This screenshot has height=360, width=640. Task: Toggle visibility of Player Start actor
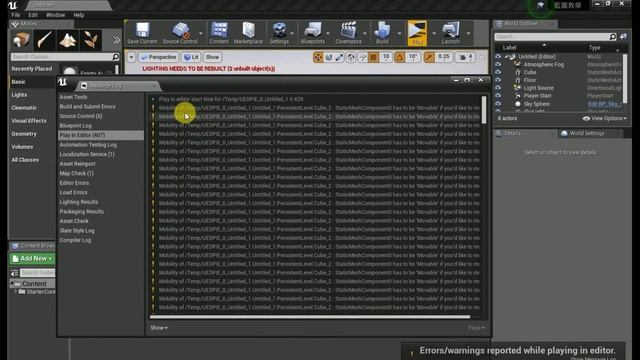498,96
